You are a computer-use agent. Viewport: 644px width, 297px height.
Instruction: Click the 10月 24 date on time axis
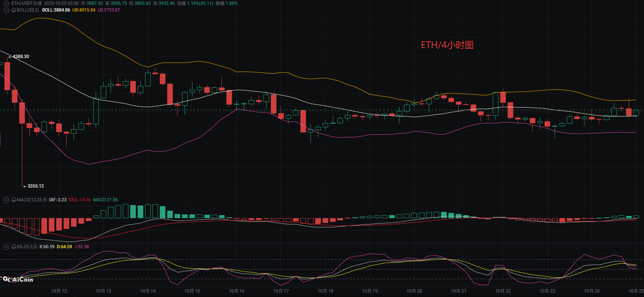click(592, 291)
